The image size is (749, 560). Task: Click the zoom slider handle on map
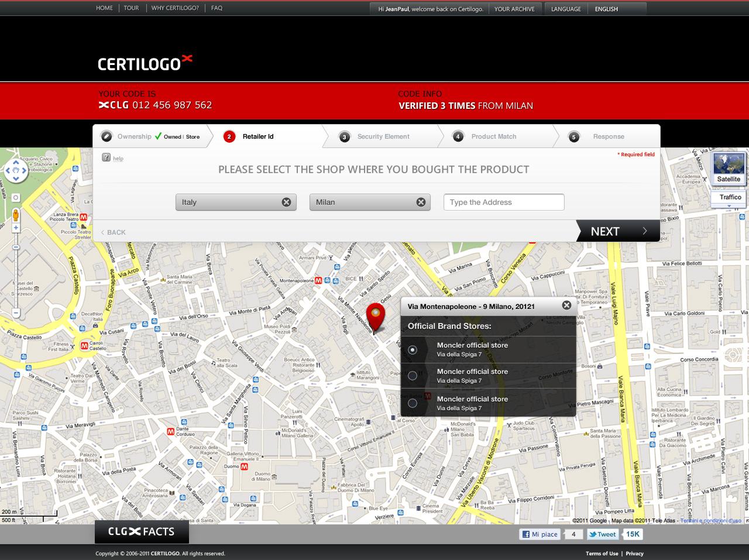16,247
